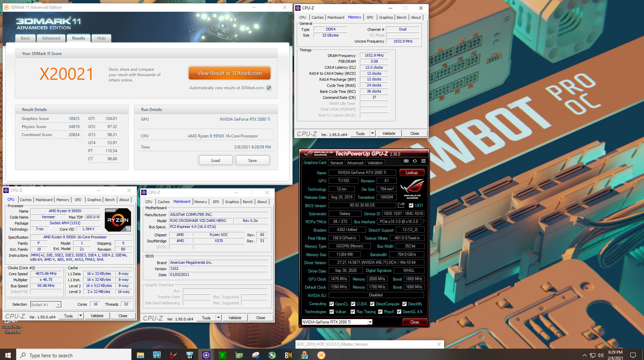Toggle Automatically view results at 3DMark.com checkbox
The image size is (644, 360).
pyautogui.click(x=269, y=88)
